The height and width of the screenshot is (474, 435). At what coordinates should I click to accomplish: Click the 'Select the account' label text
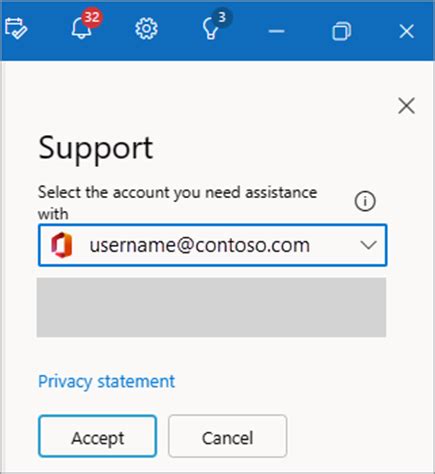[177, 203]
